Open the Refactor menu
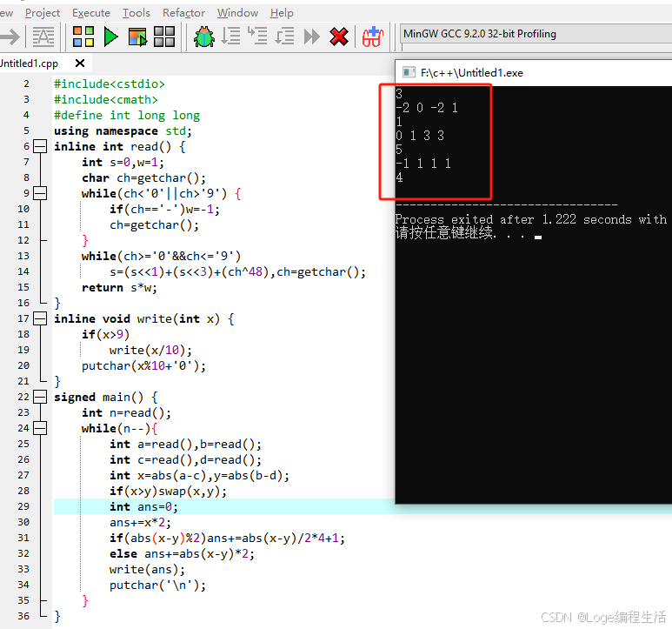The height and width of the screenshot is (629, 672). (x=183, y=13)
